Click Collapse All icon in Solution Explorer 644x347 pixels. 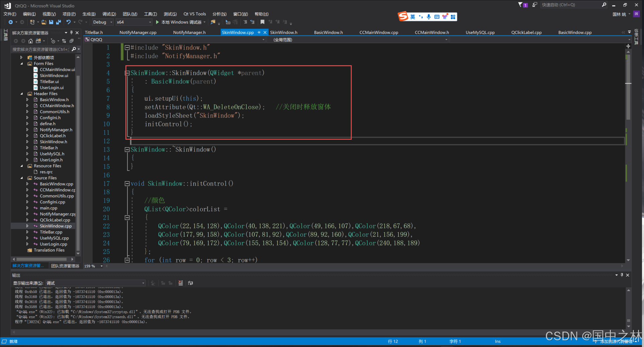(71, 41)
